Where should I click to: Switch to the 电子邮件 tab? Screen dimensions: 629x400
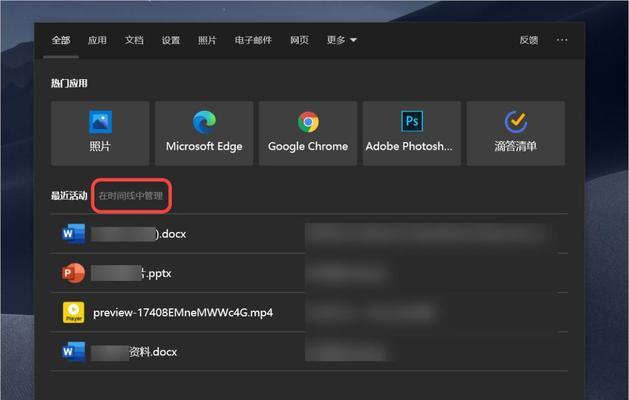pyautogui.click(x=253, y=40)
